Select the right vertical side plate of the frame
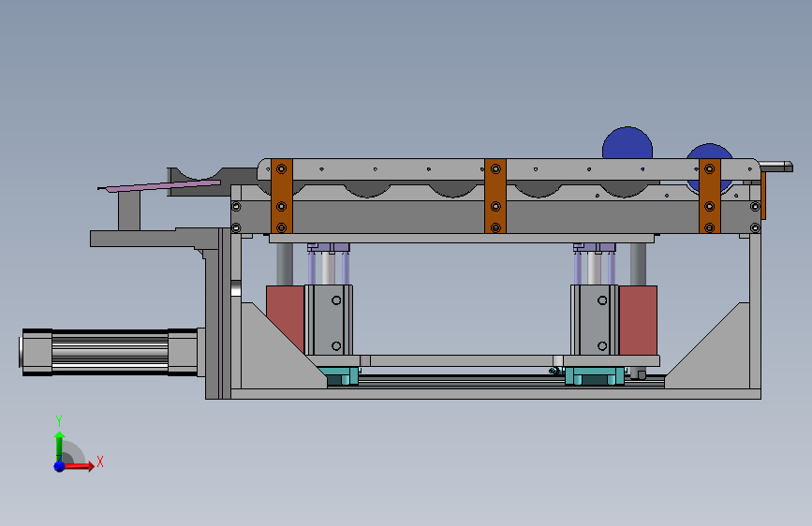Image resolution: width=812 pixels, height=526 pixels. coord(755,311)
